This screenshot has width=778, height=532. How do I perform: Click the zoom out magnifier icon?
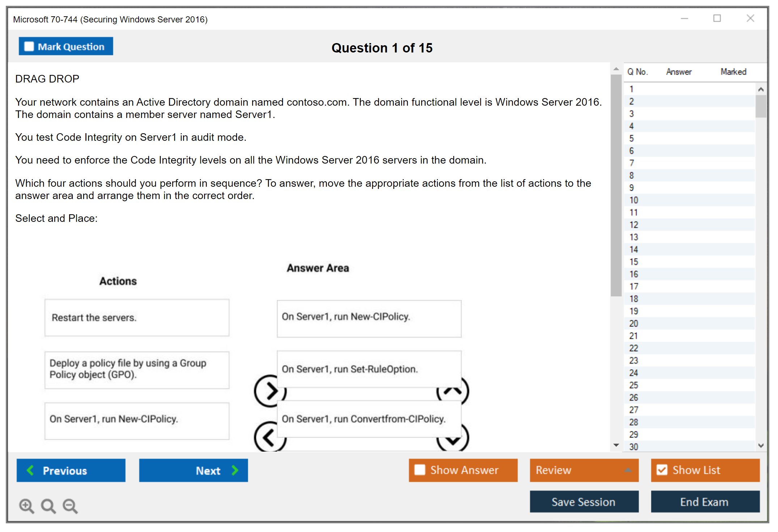click(70, 506)
